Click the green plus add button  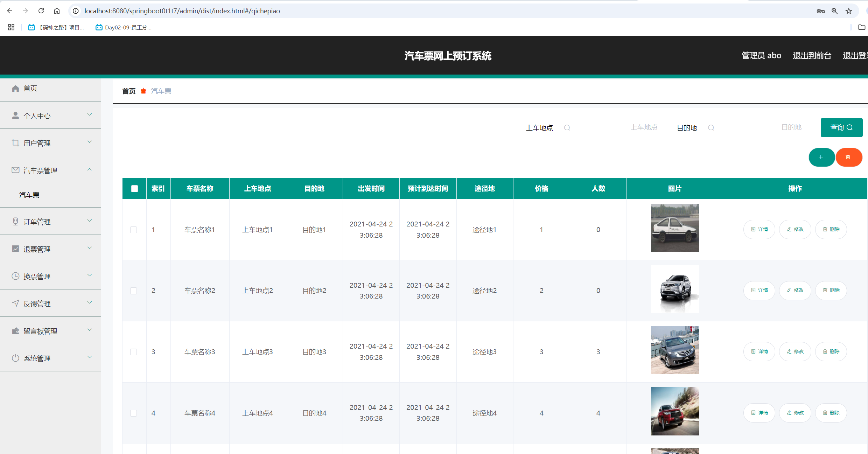pyautogui.click(x=821, y=157)
